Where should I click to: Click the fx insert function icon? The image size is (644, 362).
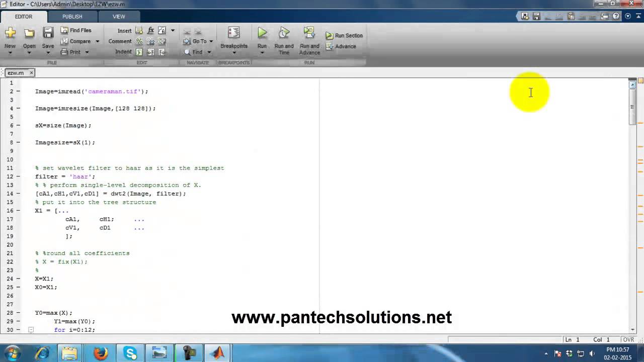click(150, 31)
